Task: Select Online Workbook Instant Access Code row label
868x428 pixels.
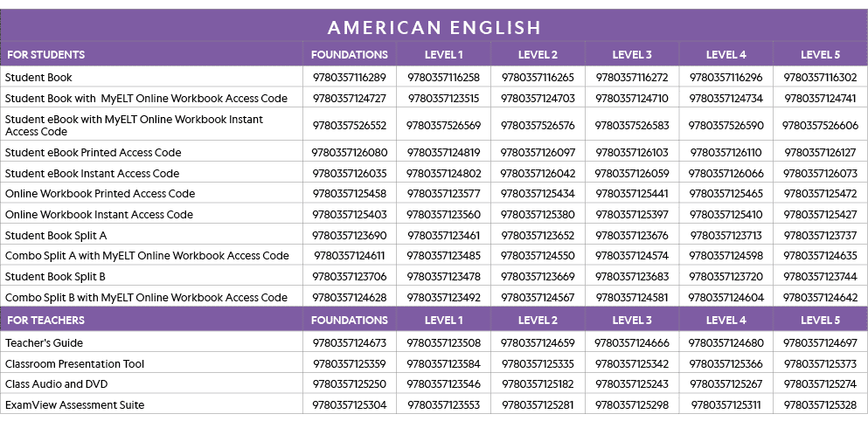Action: 99,215
